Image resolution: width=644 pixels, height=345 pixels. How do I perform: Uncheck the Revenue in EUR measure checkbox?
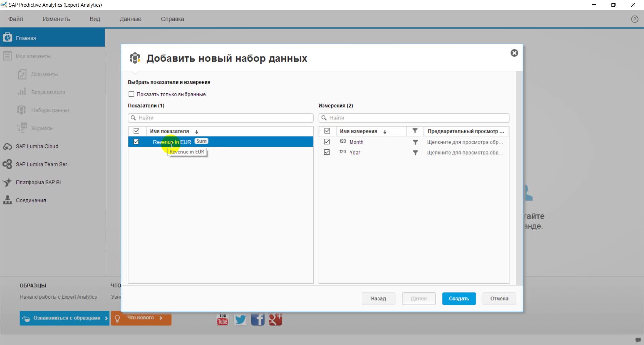(x=136, y=142)
